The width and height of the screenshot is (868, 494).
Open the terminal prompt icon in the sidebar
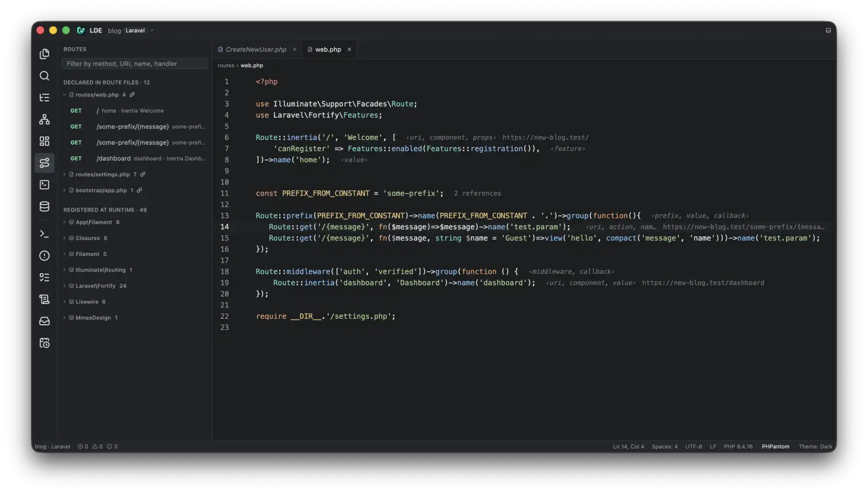tap(44, 234)
